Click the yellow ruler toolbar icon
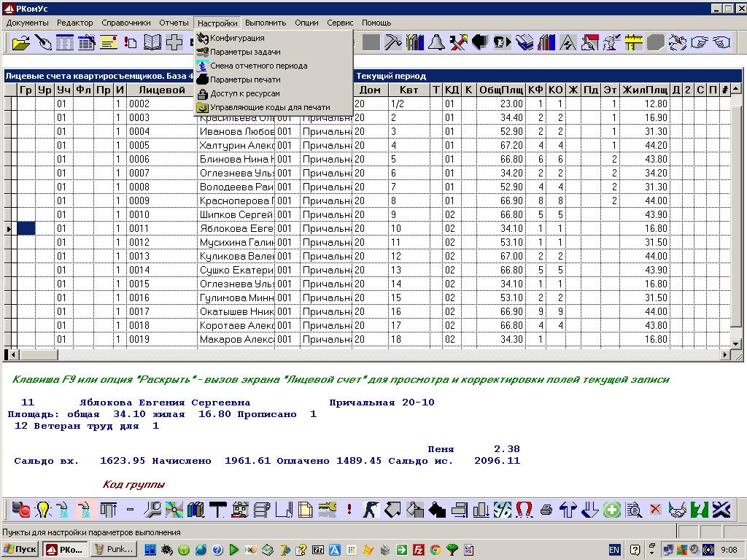 click(634, 43)
